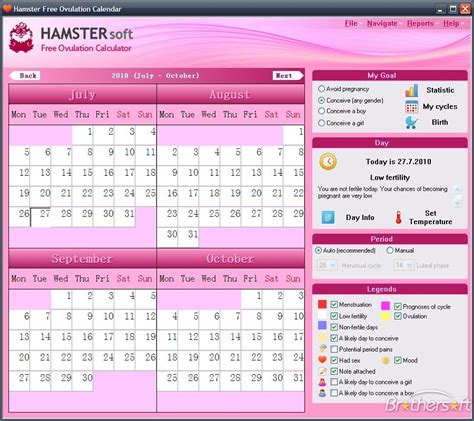Open the File menu

tap(351, 23)
